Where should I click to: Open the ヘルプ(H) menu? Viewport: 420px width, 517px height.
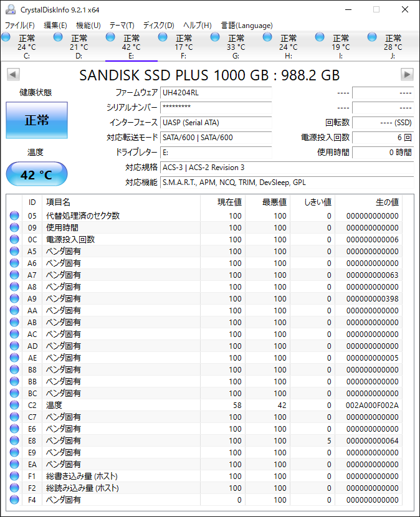[x=198, y=26]
